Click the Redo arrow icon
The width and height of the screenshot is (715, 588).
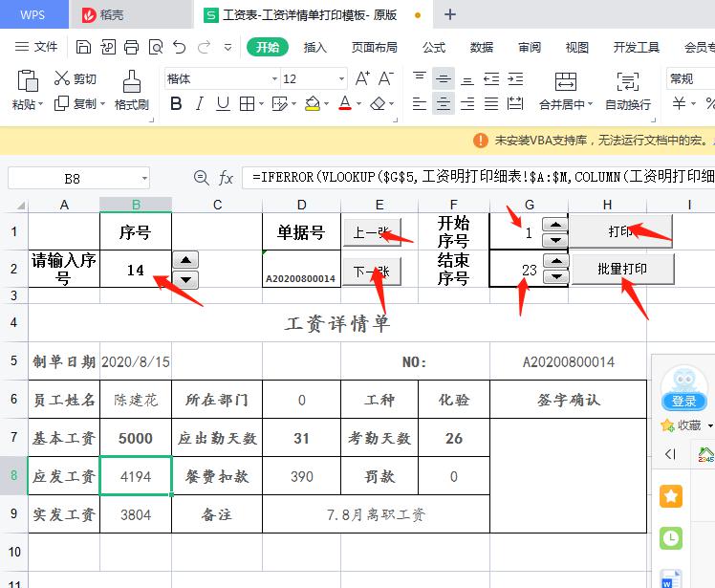click(204, 47)
